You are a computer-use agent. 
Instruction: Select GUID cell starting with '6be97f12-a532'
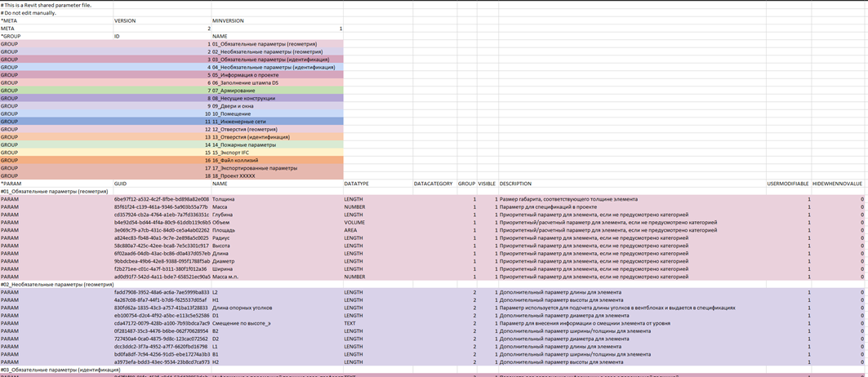[x=162, y=199]
